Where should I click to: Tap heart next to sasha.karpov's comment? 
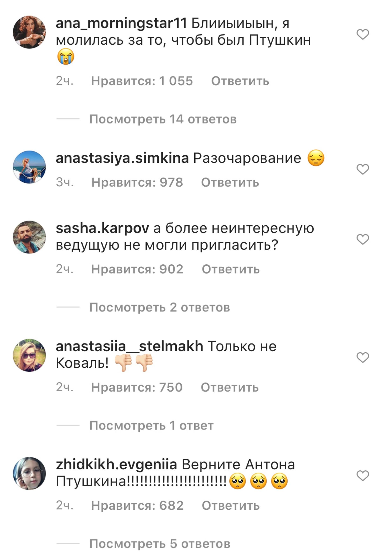362,239
